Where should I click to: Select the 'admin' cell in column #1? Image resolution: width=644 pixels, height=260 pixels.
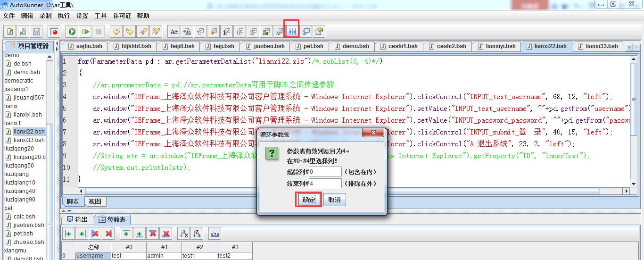coord(164,256)
